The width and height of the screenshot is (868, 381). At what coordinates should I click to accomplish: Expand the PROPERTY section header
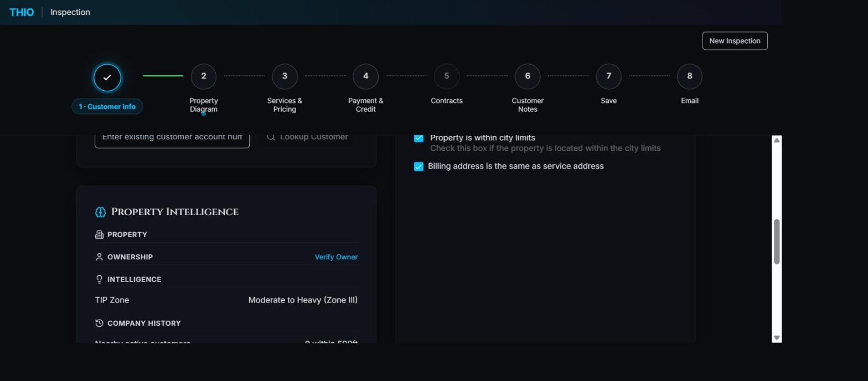(x=226, y=234)
